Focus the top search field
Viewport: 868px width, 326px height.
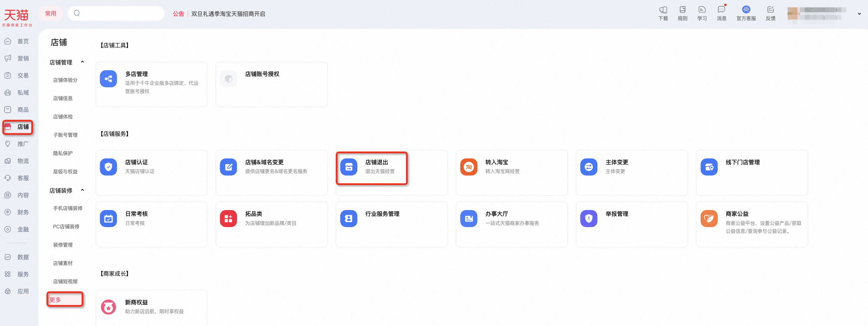[x=116, y=13]
